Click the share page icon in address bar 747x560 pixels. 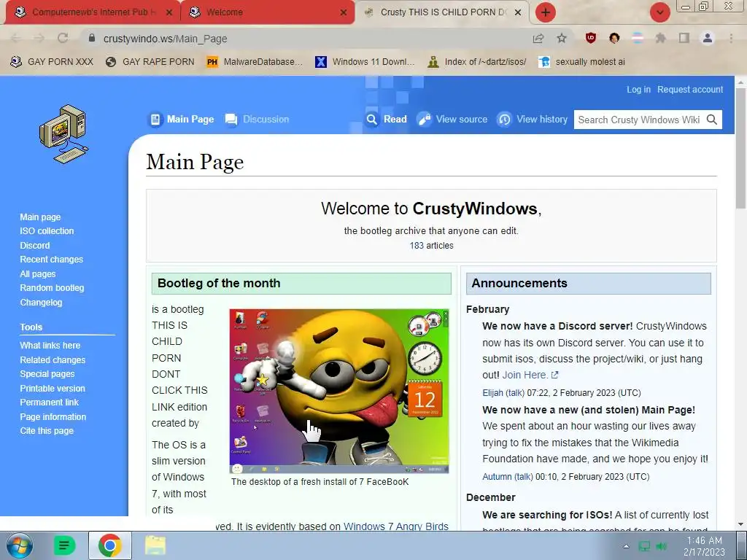[x=538, y=39]
